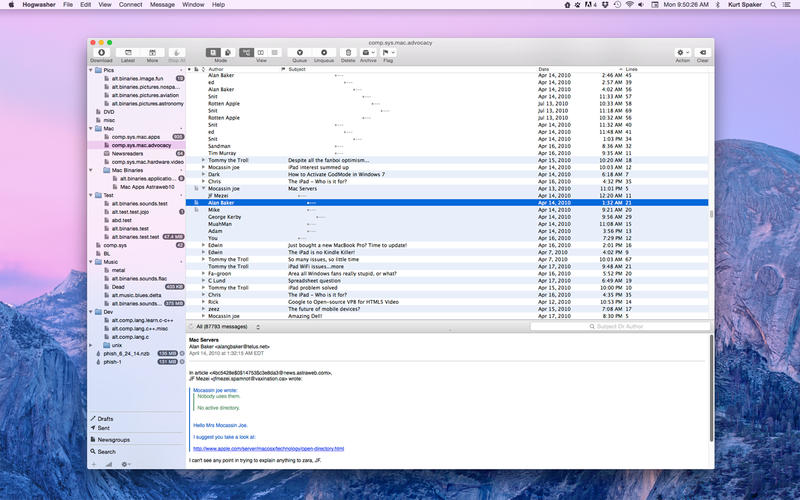Toggle the first Mode button in toolbar
This screenshot has height=500, width=800.
point(214,52)
